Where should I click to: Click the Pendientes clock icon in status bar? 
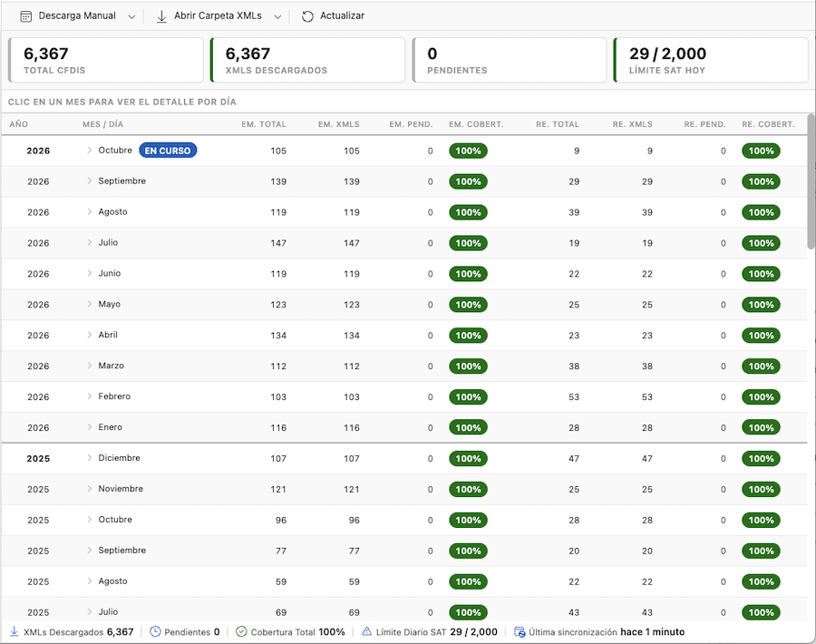pyautogui.click(x=155, y=631)
